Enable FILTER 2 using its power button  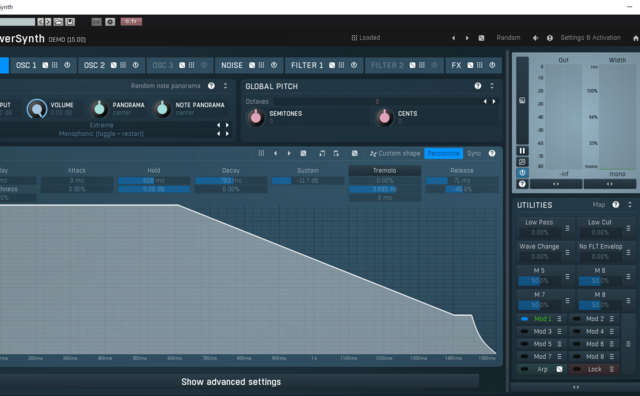(x=434, y=65)
